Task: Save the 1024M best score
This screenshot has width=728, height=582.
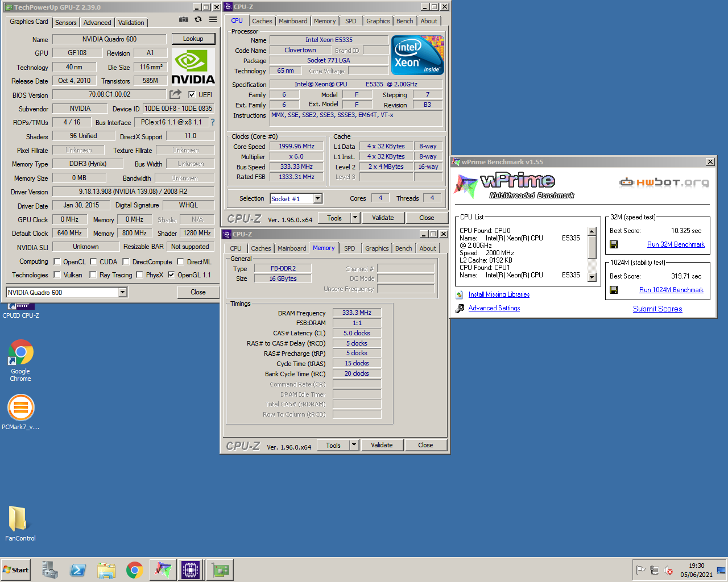Action: 614,290
